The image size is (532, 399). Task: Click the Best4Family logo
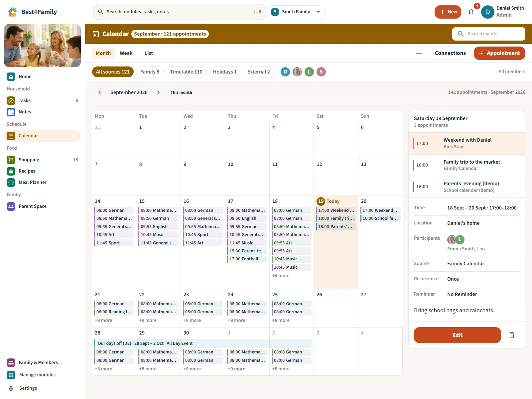coord(32,12)
